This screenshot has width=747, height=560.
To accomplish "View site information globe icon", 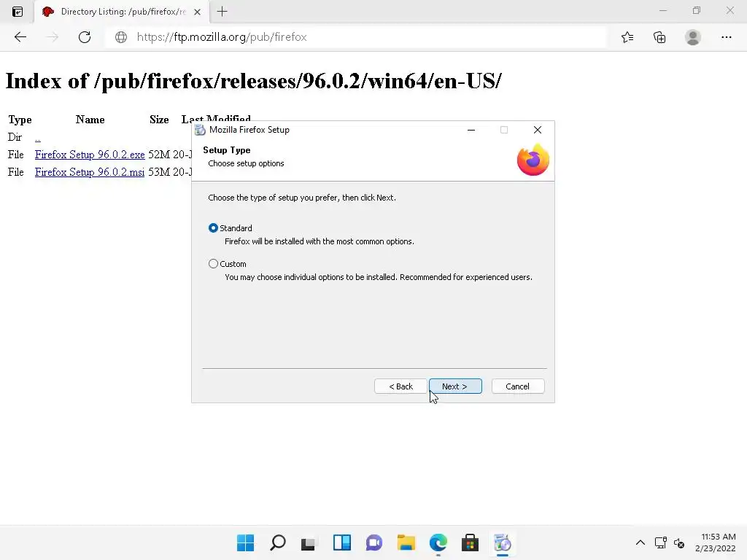I will coord(121,37).
